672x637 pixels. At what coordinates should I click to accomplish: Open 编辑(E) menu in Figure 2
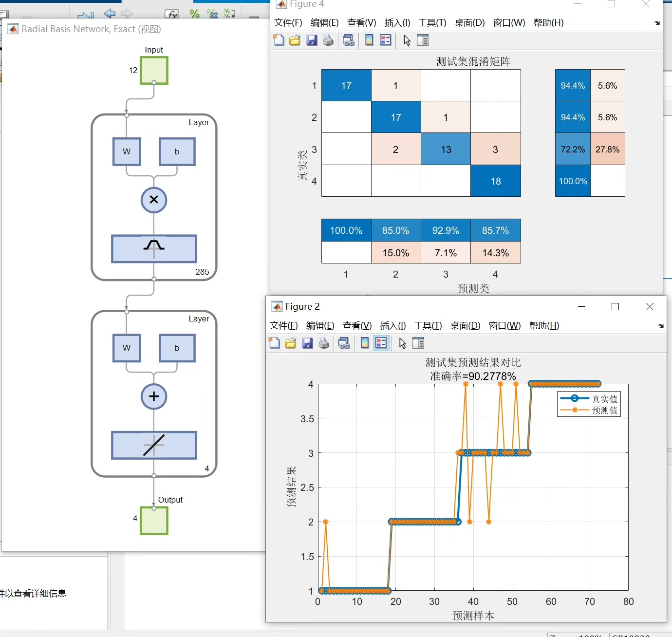click(x=320, y=326)
